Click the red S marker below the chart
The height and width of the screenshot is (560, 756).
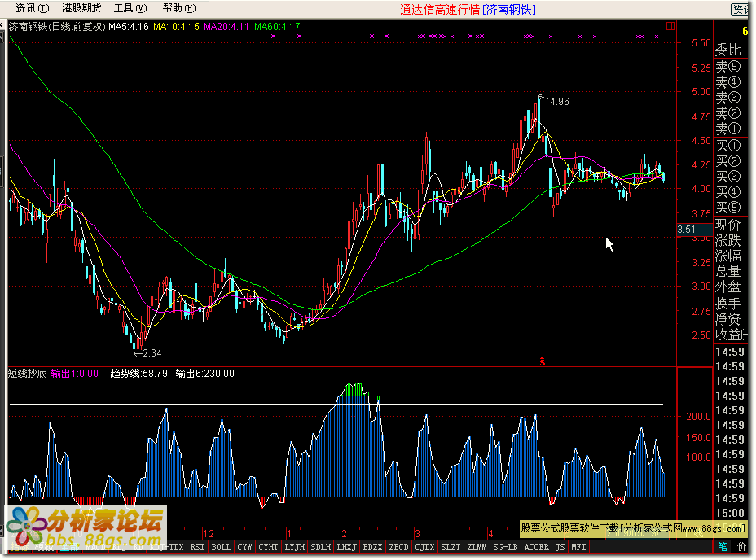tap(543, 361)
